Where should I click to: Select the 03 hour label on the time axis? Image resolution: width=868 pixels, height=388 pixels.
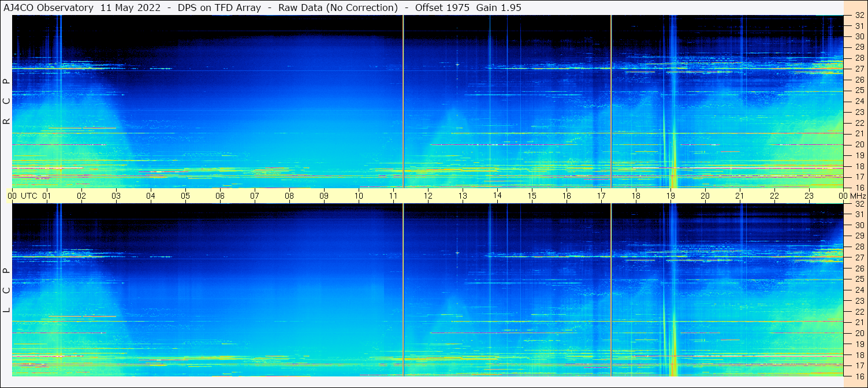116,196
